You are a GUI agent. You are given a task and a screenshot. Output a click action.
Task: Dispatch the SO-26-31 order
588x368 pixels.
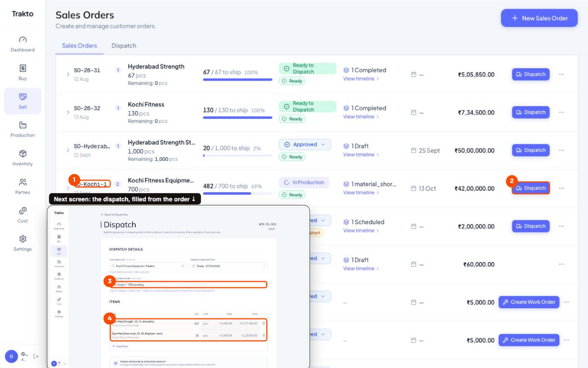coord(531,74)
